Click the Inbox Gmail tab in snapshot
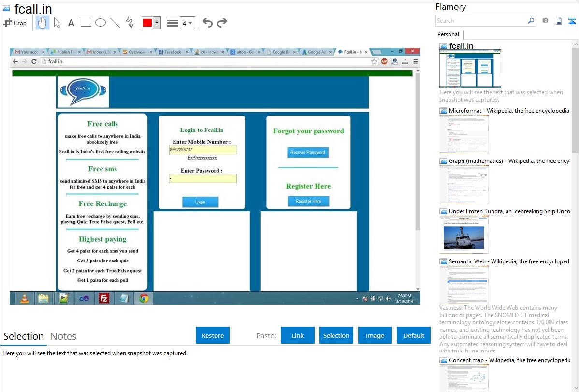 click(101, 52)
